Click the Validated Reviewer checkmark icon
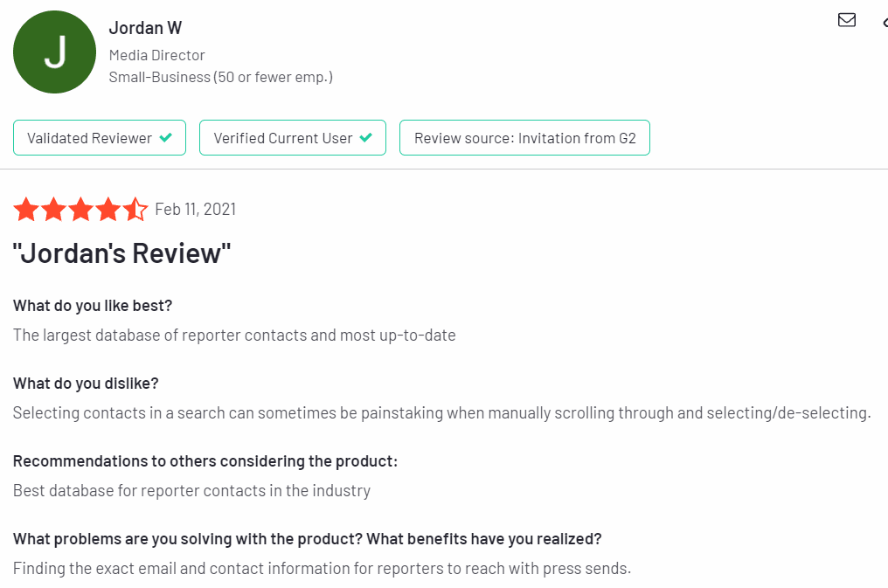The width and height of the screenshot is (888, 588). (166, 137)
